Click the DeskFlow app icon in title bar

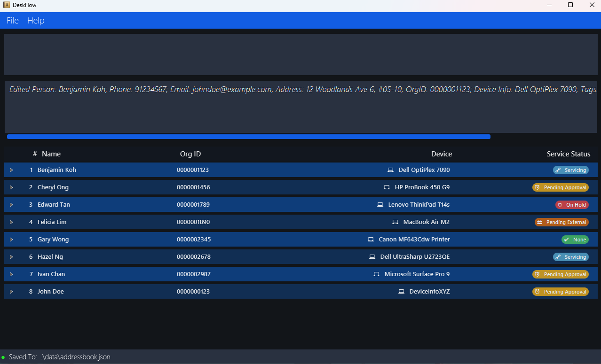point(7,5)
